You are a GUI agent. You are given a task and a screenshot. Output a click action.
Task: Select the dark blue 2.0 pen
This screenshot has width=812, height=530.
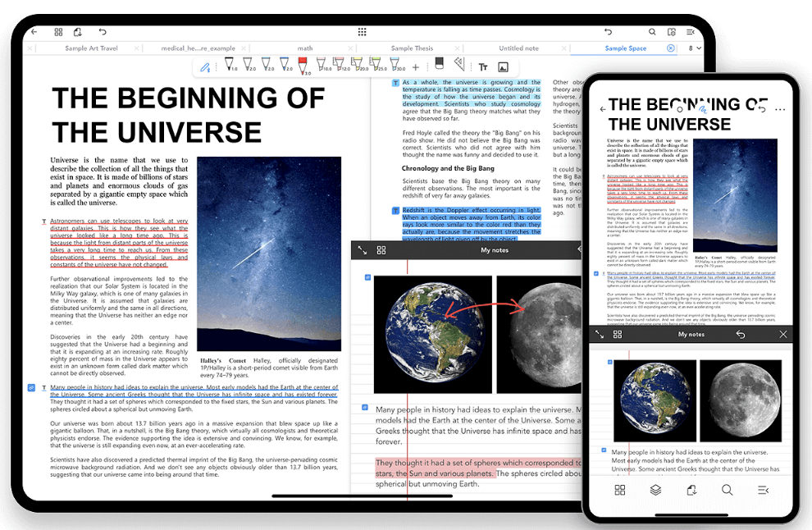point(285,65)
